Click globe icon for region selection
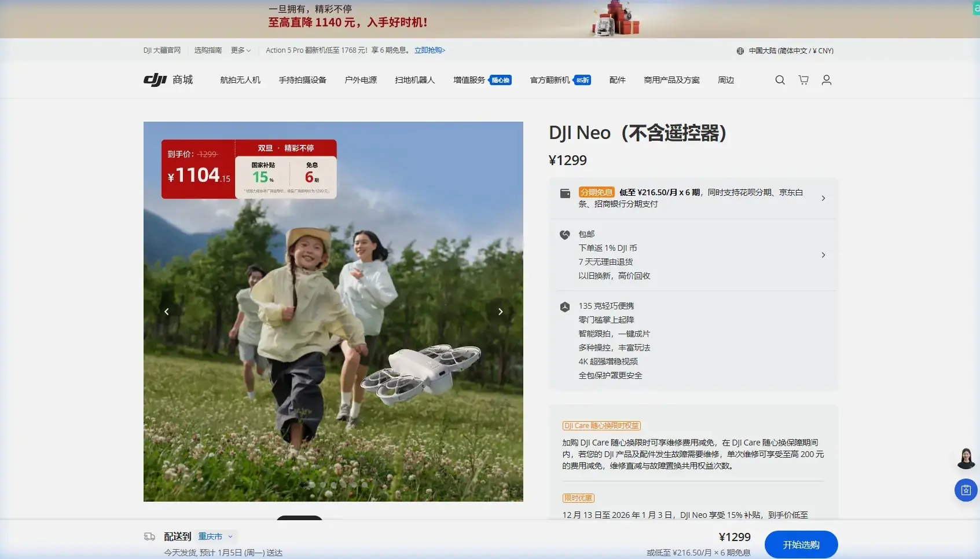The width and height of the screenshot is (980, 559). pyautogui.click(x=740, y=51)
